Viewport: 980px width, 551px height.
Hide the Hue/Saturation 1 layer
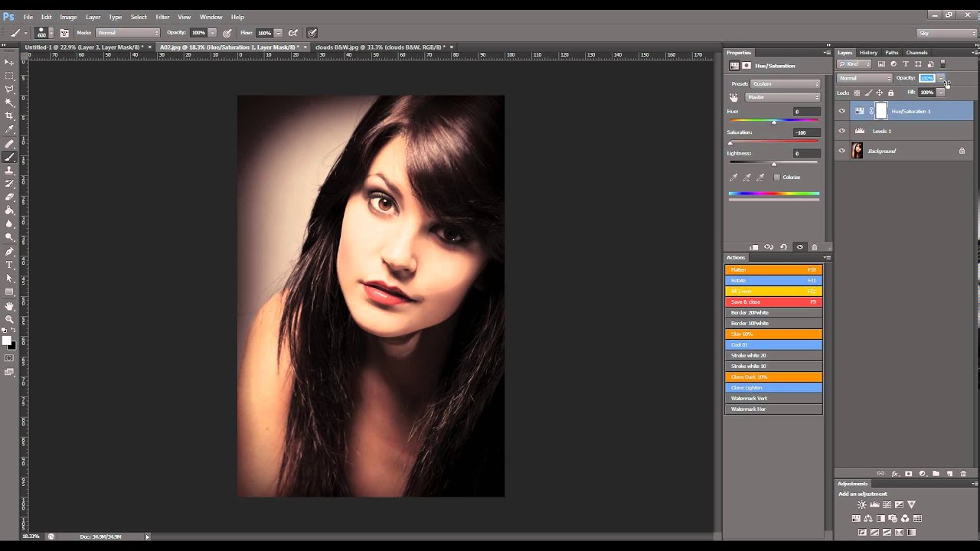(842, 111)
